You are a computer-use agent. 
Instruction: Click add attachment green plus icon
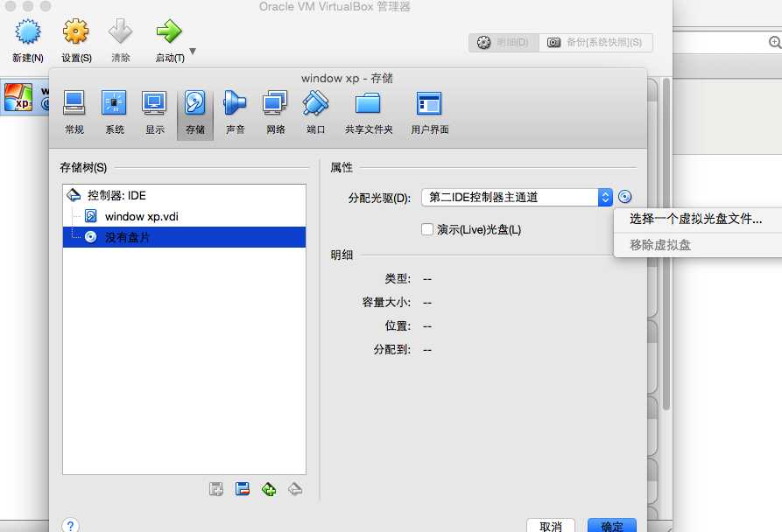(268, 489)
